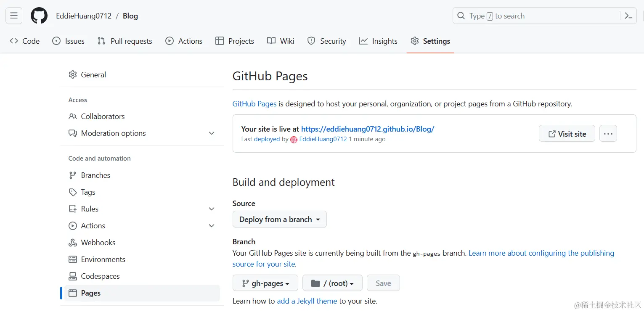
Task: Open the hamburger navigation menu
Action: click(x=14, y=16)
